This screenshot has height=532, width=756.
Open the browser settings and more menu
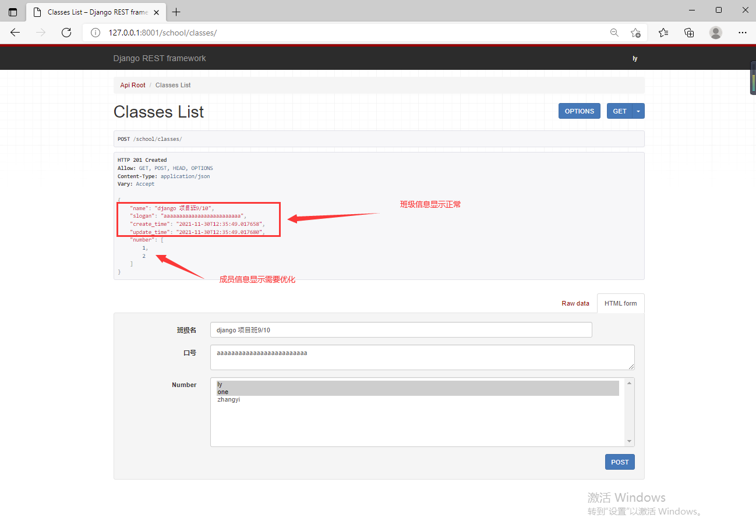[x=742, y=33]
